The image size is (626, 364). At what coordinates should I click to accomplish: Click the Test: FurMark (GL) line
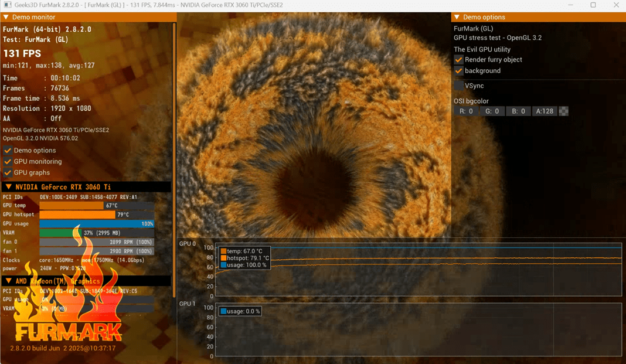click(36, 39)
